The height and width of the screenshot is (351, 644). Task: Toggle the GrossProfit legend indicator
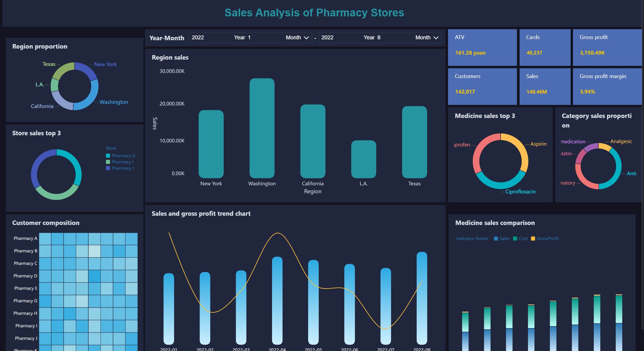(x=533, y=239)
